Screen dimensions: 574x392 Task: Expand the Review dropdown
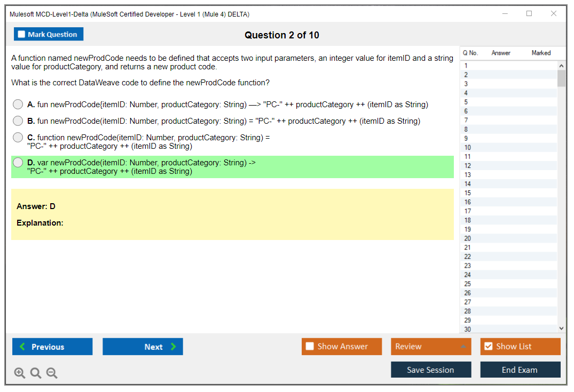coord(430,347)
